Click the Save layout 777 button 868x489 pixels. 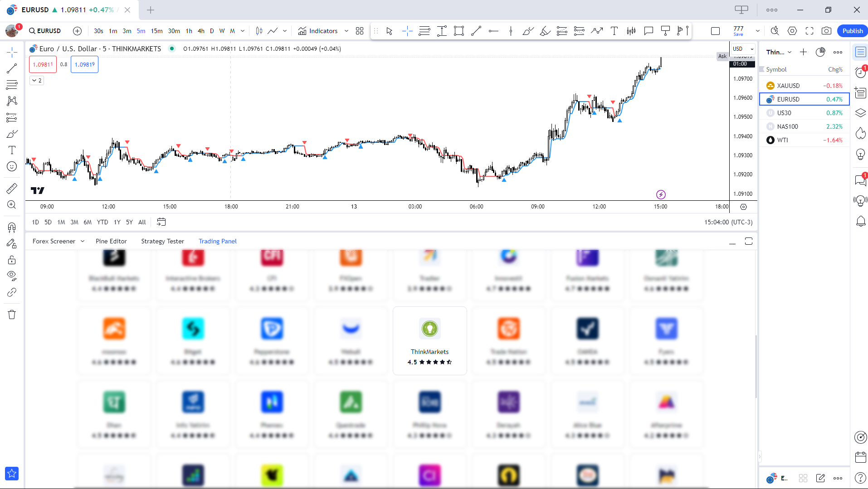click(x=738, y=31)
